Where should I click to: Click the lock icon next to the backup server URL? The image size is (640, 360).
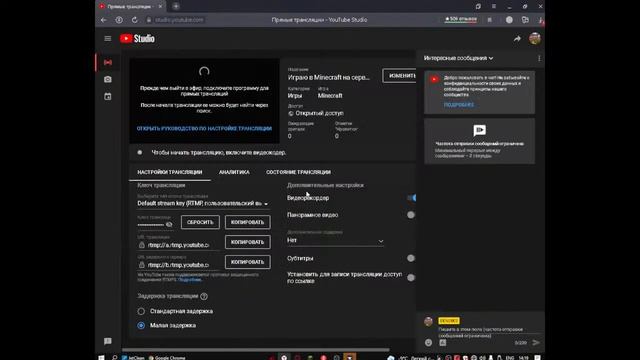(x=142, y=265)
